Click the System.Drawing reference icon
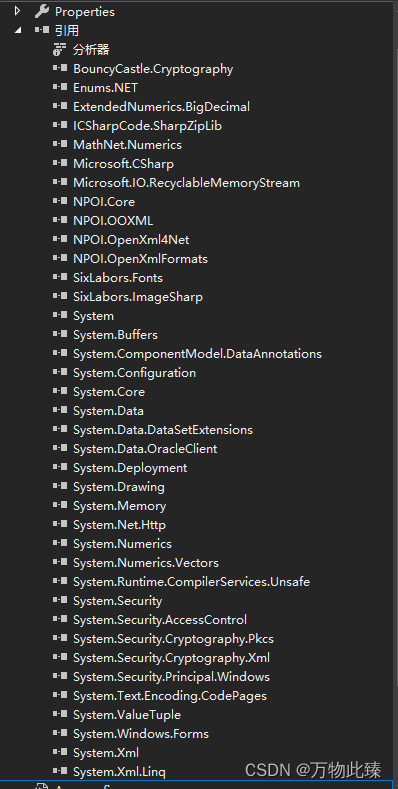This screenshot has height=789, width=398. point(60,487)
